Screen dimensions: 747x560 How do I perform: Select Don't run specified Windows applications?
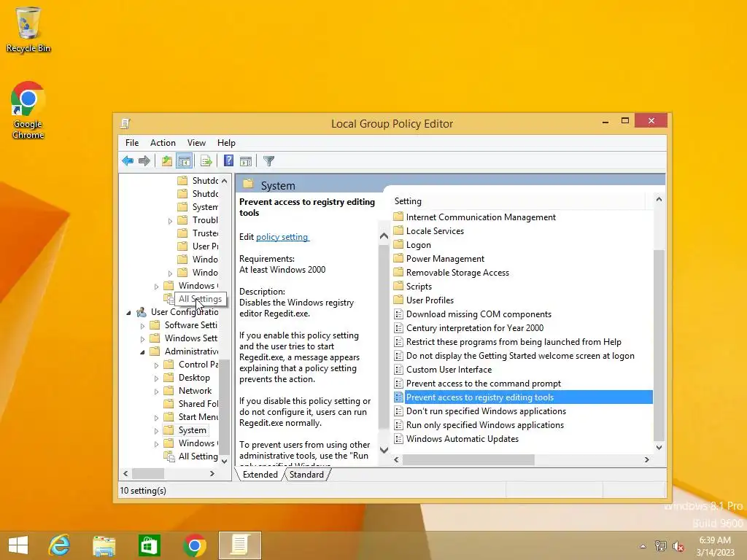pyautogui.click(x=486, y=411)
